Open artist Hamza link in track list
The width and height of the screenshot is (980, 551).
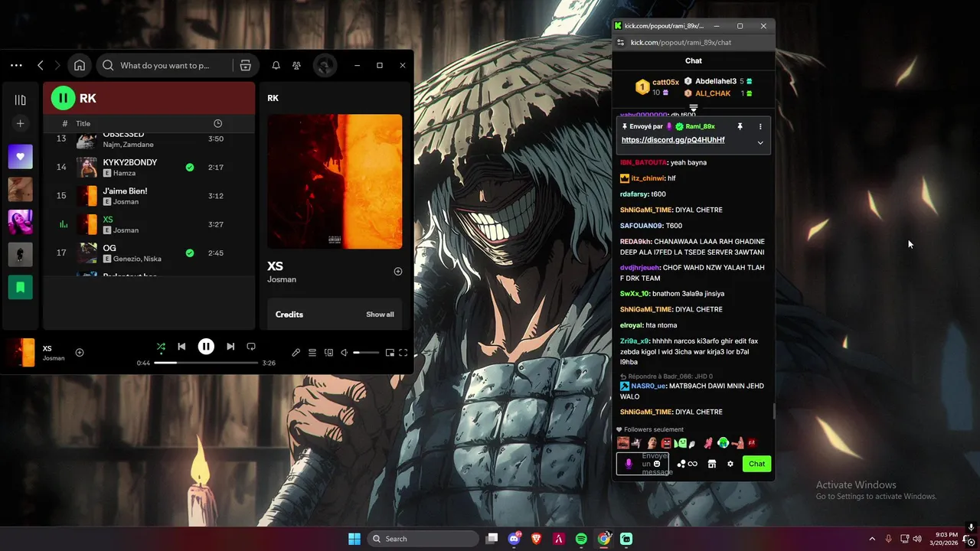click(124, 173)
